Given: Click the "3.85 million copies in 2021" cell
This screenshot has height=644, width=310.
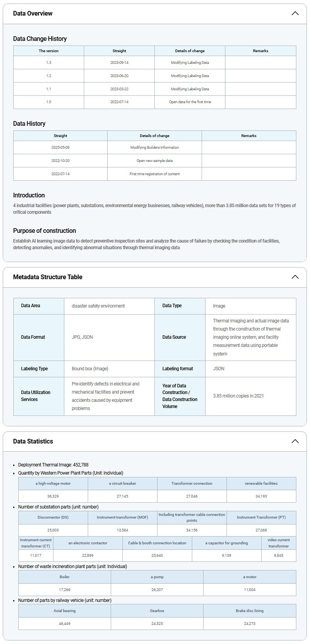Looking at the screenshot, I should pyautogui.click(x=238, y=396).
